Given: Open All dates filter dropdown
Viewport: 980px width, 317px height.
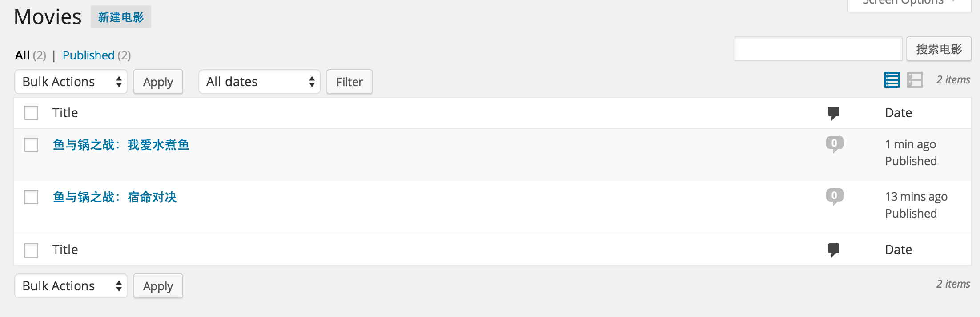Looking at the screenshot, I should [x=260, y=82].
